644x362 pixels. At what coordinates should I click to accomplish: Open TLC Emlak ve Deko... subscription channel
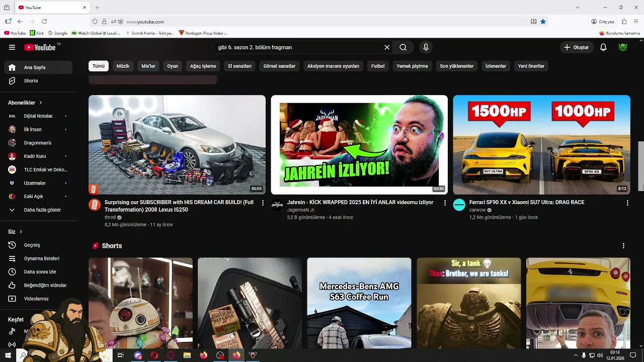point(38,169)
